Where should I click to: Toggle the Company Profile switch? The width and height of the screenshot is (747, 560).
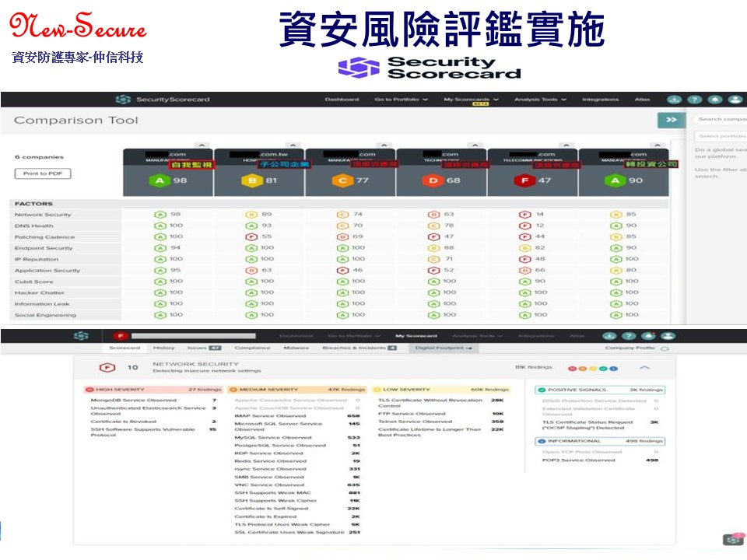[x=665, y=348]
